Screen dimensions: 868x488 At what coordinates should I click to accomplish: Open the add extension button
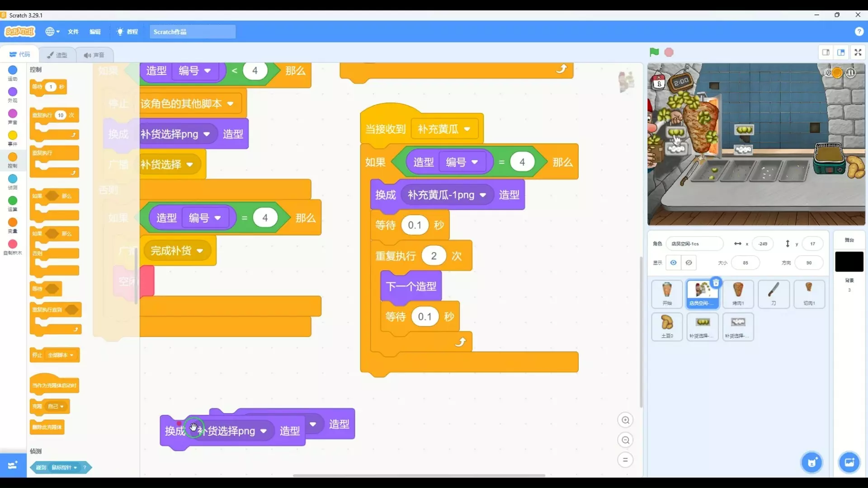[x=13, y=465]
